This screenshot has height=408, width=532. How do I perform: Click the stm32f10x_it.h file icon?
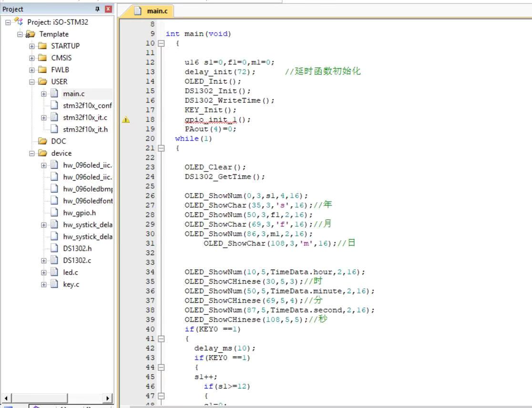(54, 129)
